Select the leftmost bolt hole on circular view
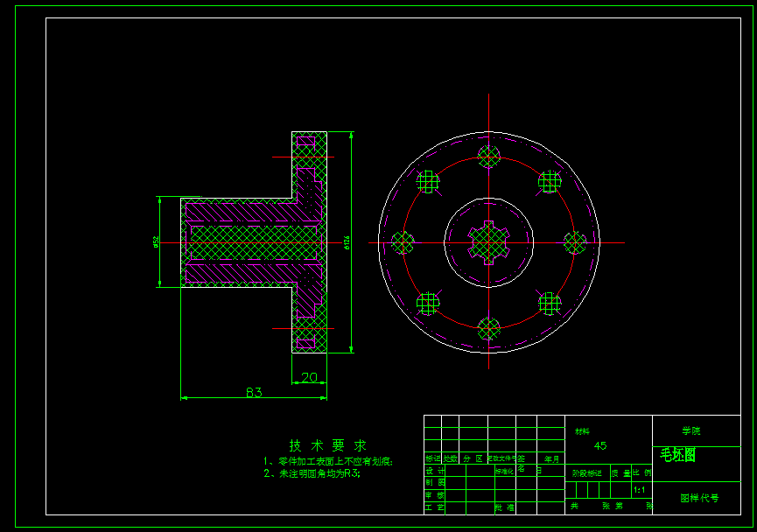This screenshot has width=757, height=532. (x=403, y=243)
